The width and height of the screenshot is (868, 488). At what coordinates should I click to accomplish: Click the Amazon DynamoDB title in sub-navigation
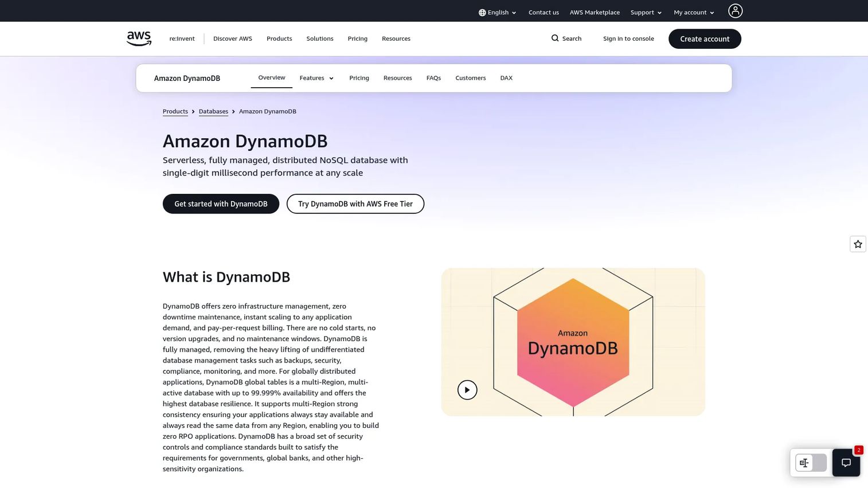(187, 78)
